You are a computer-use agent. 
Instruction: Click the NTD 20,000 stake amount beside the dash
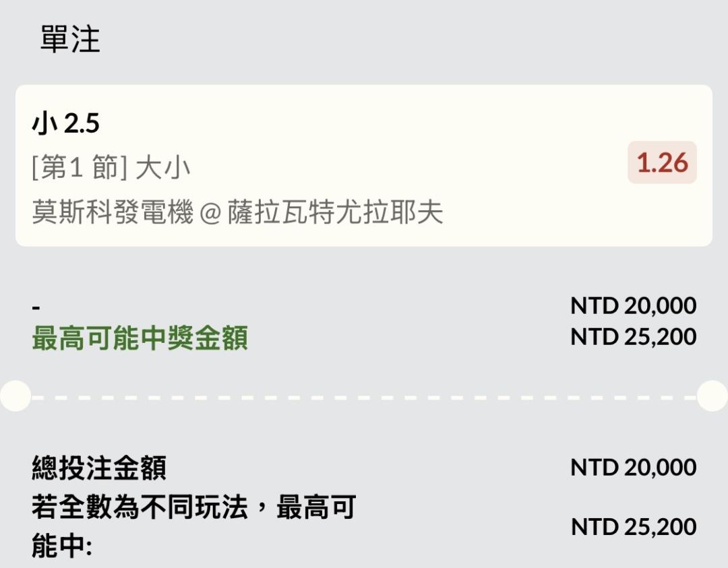[633, 306]
